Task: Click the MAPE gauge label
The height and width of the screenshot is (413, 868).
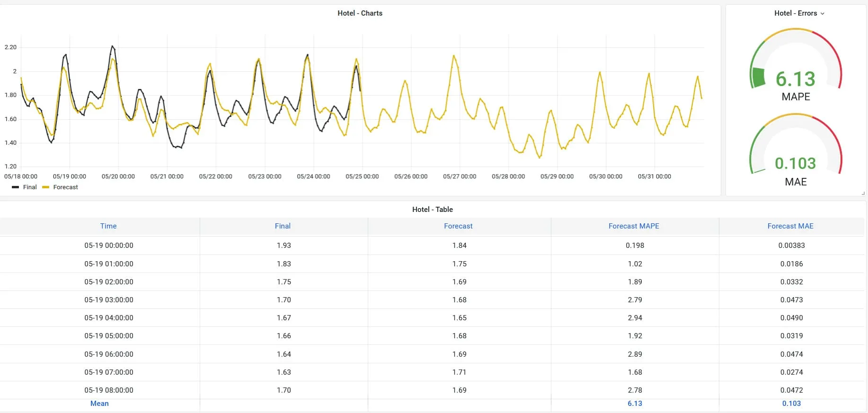Action: click(796, 97)
